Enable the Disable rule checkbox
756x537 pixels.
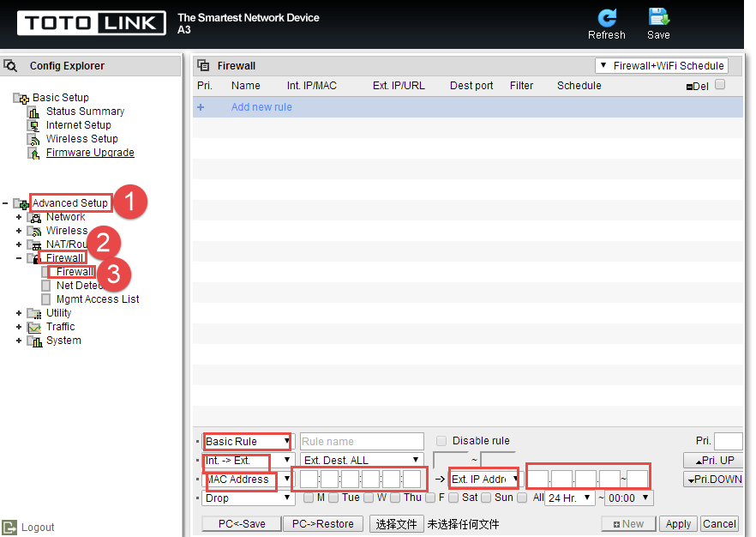[x=441, y=441]
